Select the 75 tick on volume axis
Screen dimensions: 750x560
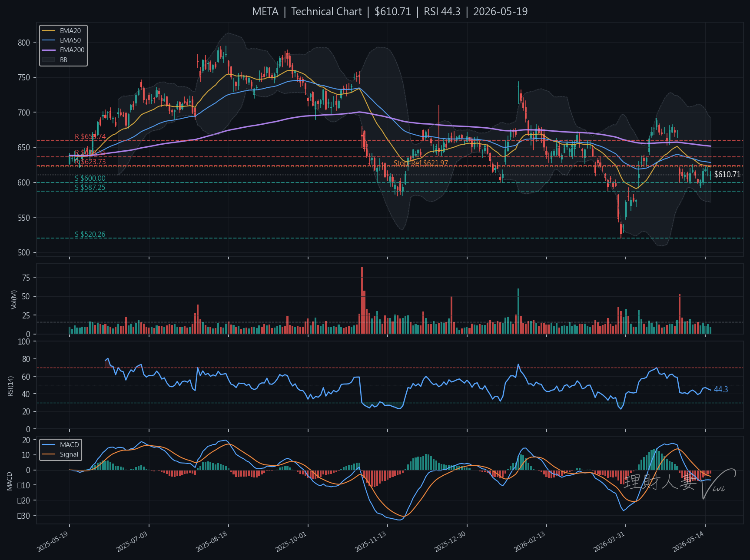26,278
